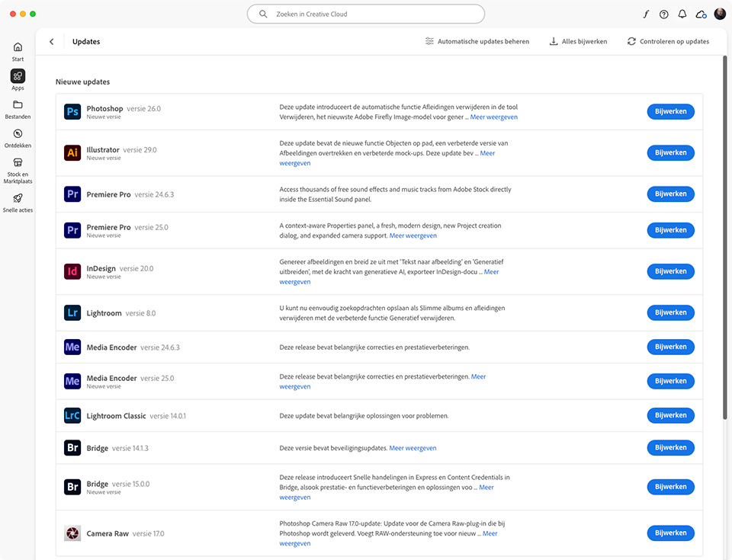Click the Camera Raw aperture icon
Viewport: 732px width, 560px height.
tap(72, 533)
